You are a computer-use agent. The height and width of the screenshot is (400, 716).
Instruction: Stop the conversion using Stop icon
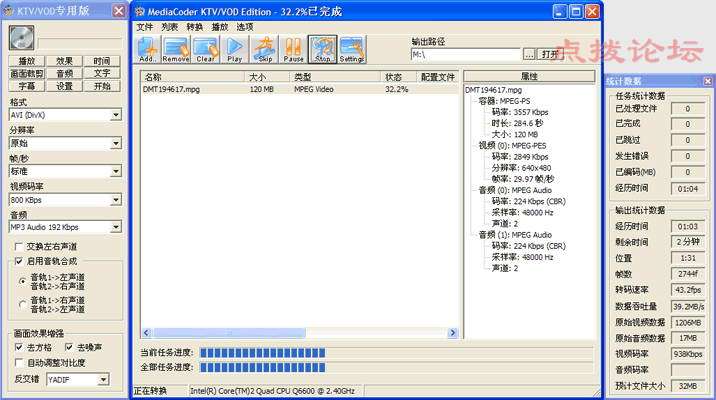pos(322,49)
